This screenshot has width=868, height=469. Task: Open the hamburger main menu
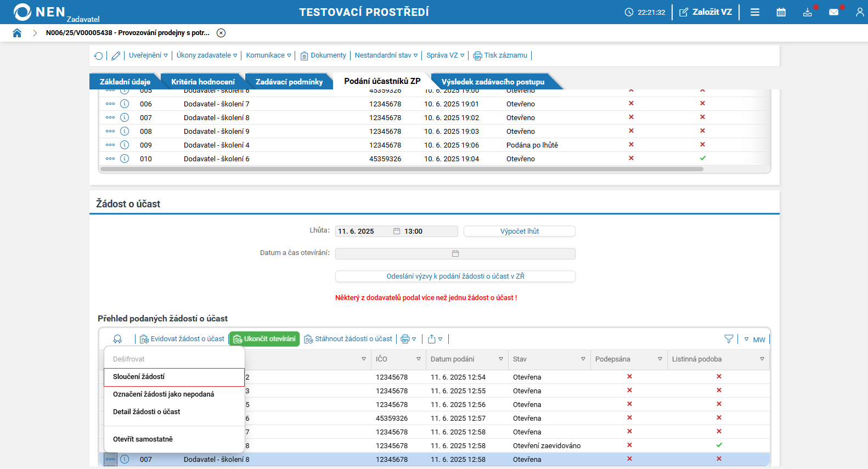click(x=755, y=12)
